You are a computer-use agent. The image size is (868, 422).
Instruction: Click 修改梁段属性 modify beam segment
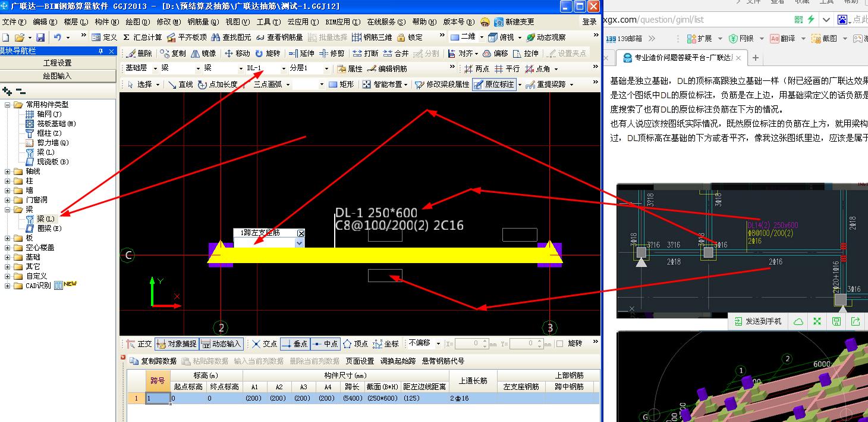tap(442, 85)
